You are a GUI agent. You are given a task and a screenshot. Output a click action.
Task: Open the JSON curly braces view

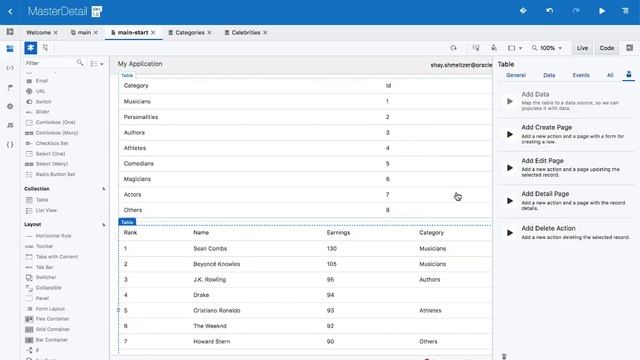(x=10, y=144)
